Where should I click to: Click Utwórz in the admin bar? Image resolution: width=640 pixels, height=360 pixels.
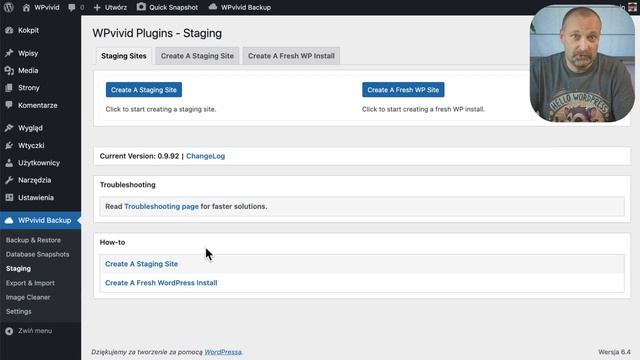pyautogui.click(x=116, y=7)
